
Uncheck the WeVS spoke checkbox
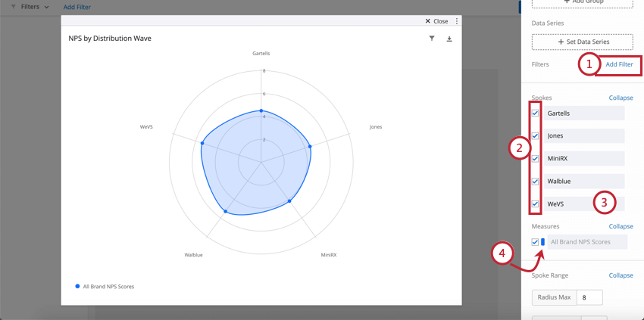(535, 203)
